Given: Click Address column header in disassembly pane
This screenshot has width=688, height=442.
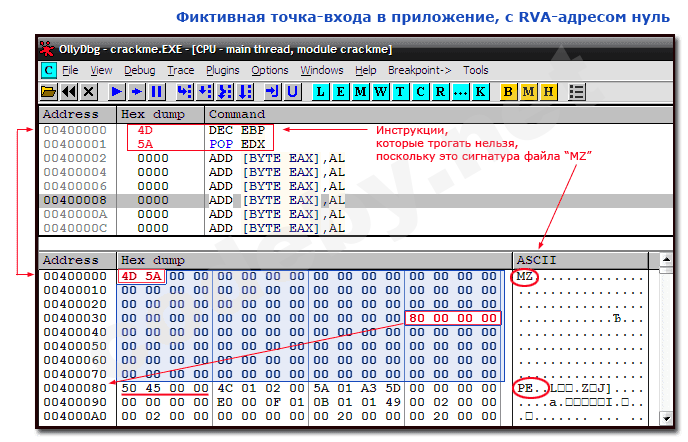Looking at the screenshot, I should pyautogui.click(x=78, y=114).
